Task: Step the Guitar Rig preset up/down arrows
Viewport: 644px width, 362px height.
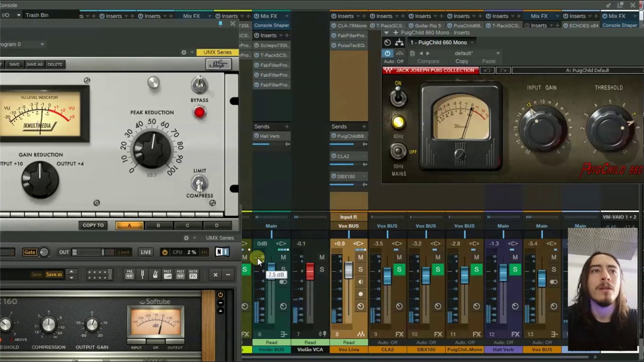Action: 71,275
